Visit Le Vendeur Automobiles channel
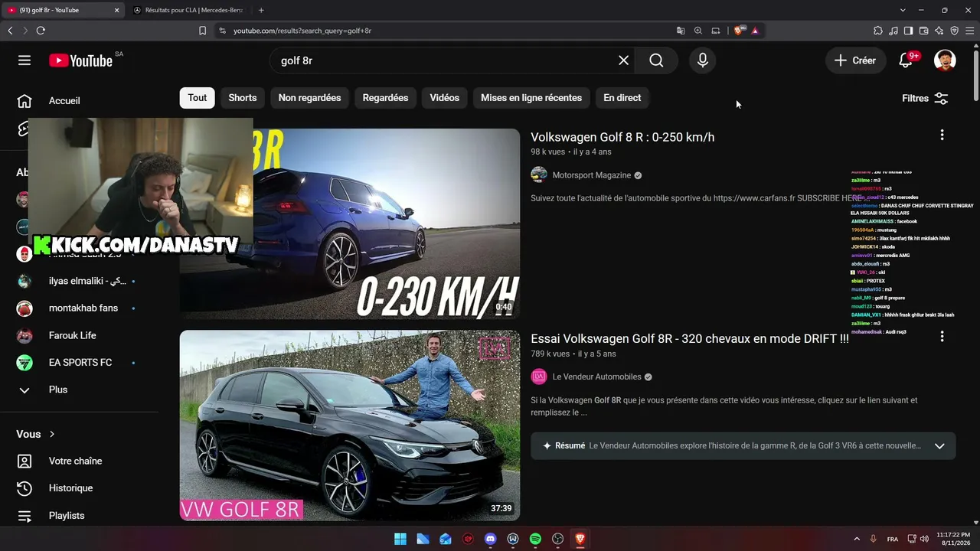 click(x=597, y=377)
